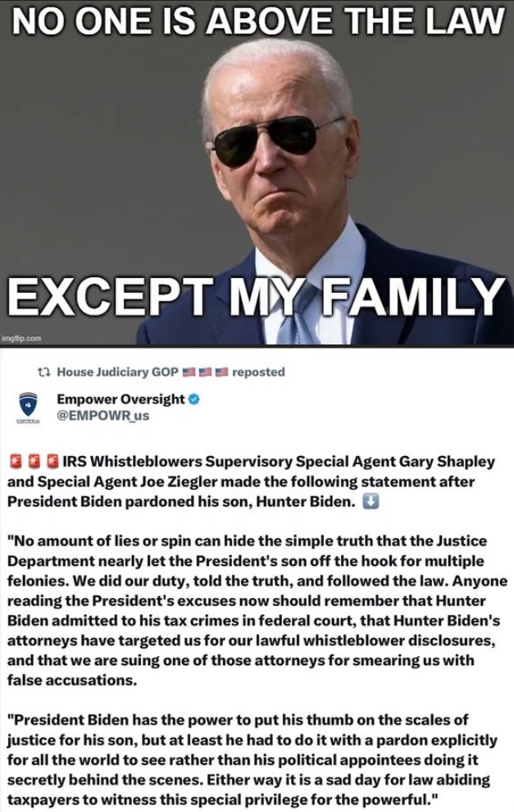This screenshot has height=812, width=514.
Task: Click the first red siren emoji
Action: pos(16,462)
